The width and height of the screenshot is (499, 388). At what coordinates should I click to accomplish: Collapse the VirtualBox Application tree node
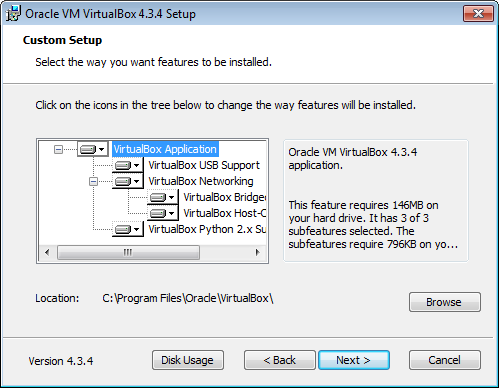click(58, 149)
